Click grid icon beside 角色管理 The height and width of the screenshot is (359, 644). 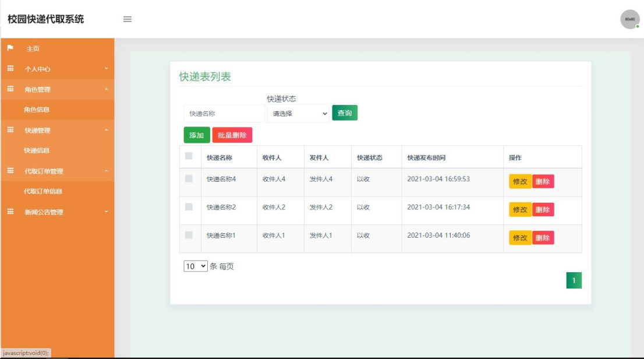[x=10, y=89]
